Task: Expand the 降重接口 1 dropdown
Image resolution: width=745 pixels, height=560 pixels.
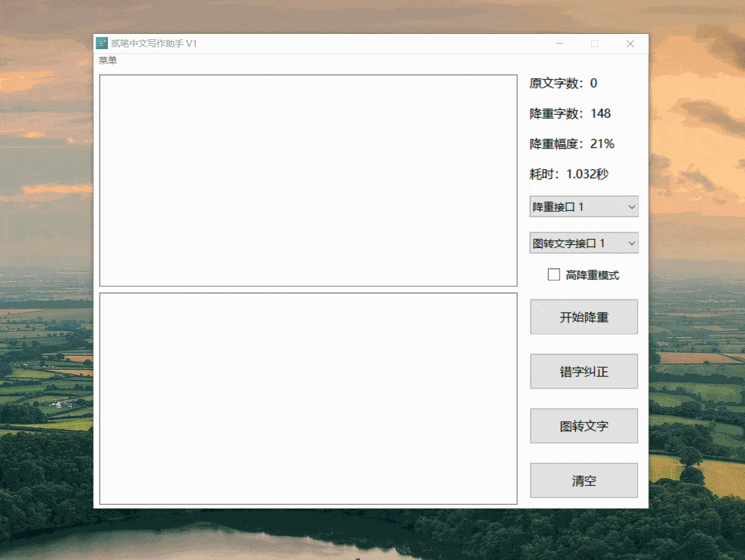Action: click(584, 207)
